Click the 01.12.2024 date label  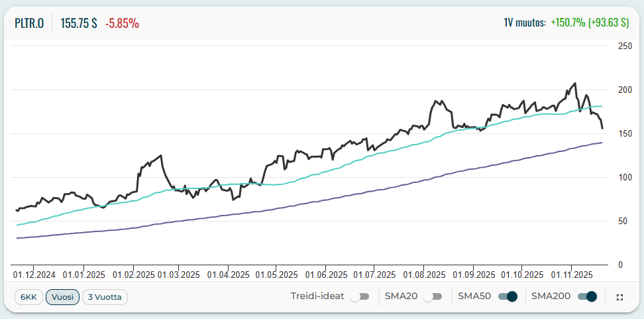(34, 274)
